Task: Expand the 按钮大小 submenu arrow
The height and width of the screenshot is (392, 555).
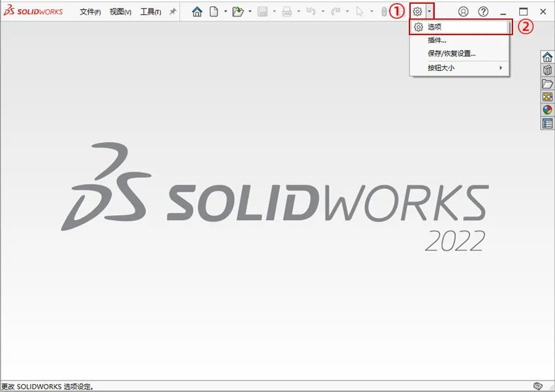Action: pos(501,68)
